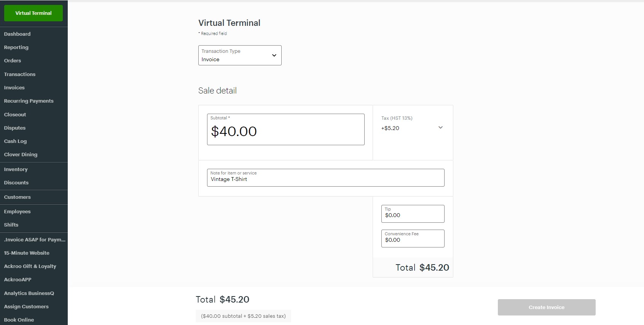Browse the Inventory section
Image resolution: width=644 pixels, height=325 pixels.
coord(16,169)
